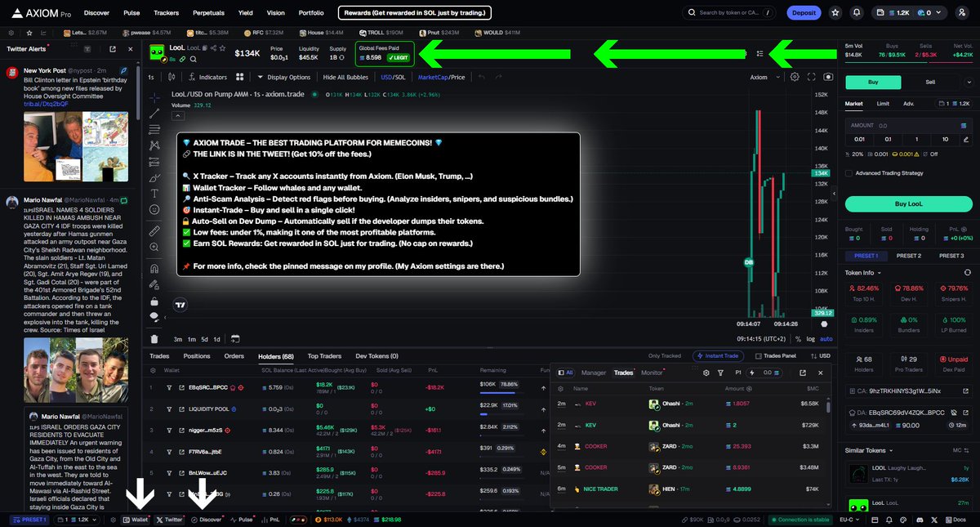Switch to PRESET 2 tab
Screen dimensions: 980x527
point(907,256)
